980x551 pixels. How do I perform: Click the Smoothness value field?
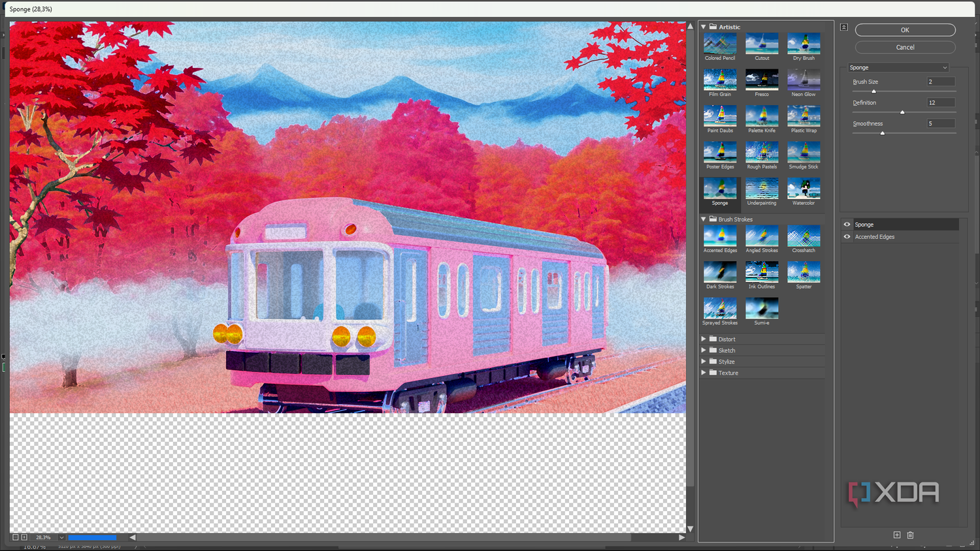click(x=941, y=123)
